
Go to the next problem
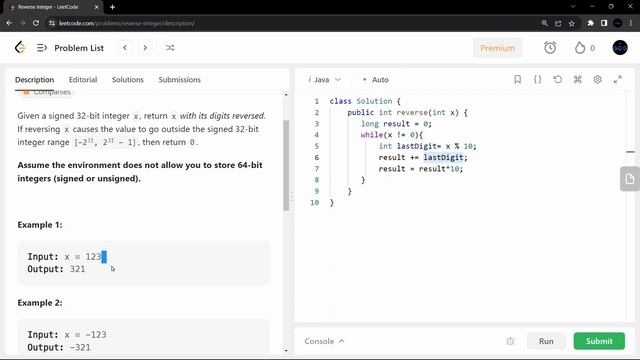[145, 48]
